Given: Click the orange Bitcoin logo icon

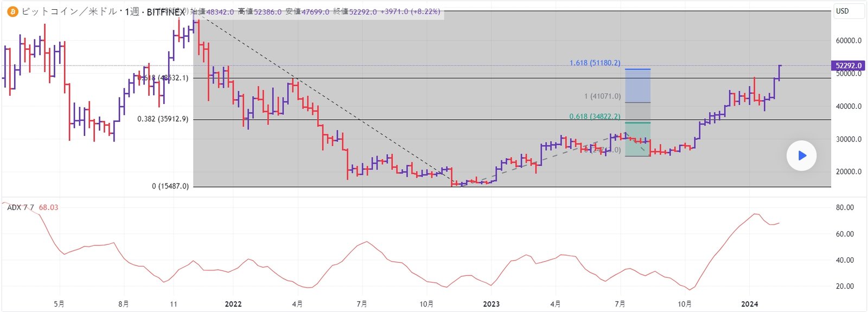Looking at the screenshot, I should click(12, 11).
